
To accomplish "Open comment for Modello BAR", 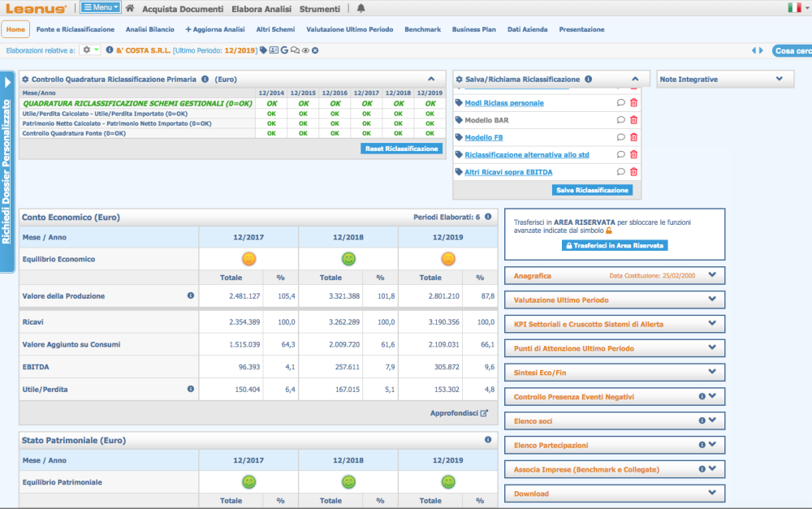I will pyautogui.click(x=621, y=120).
